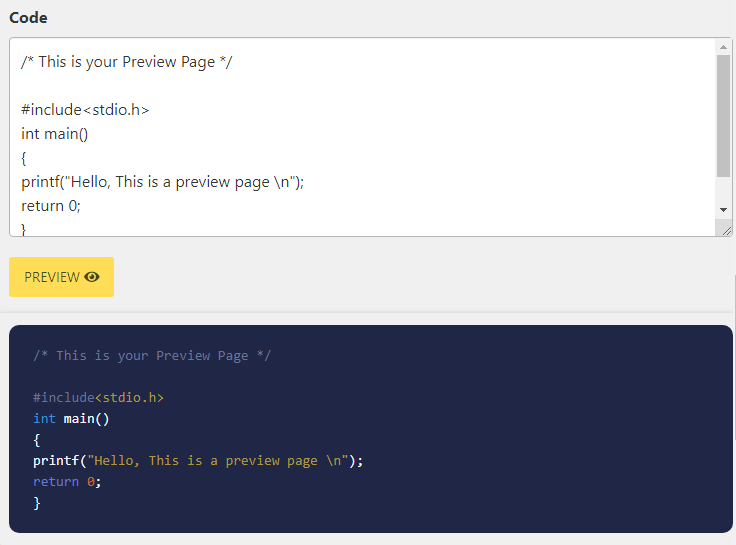Click the opening brace line in textarea
The width and height of the screenshot is (736, 545).
[x=23, y=158]
